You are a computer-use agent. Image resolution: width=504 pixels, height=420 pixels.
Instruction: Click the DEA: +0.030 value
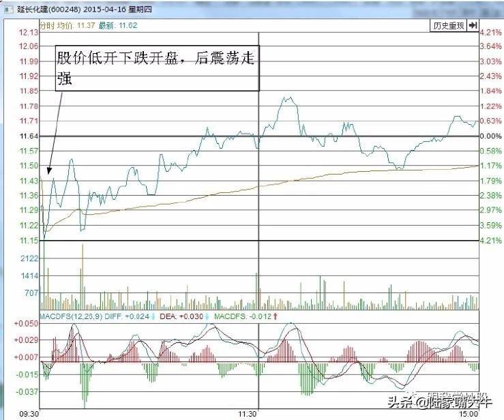[x=181, y=316]
